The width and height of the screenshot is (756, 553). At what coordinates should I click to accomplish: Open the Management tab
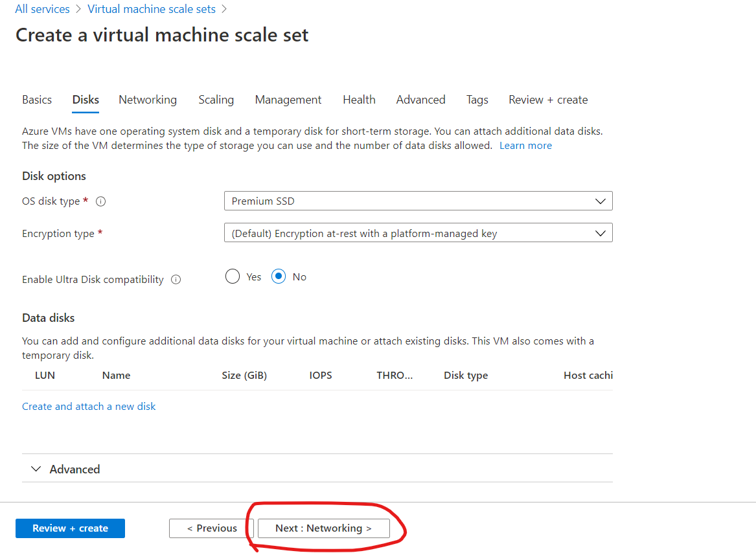click(288, 99)
